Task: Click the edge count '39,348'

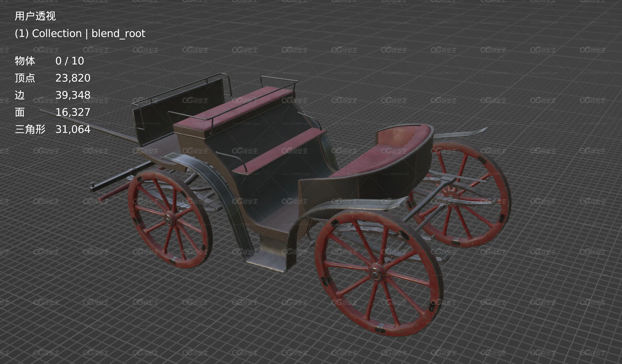Action: click(73, 95)
